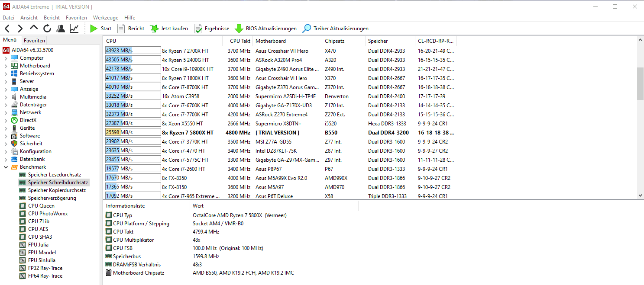Open the Ansicht menu

29,18
